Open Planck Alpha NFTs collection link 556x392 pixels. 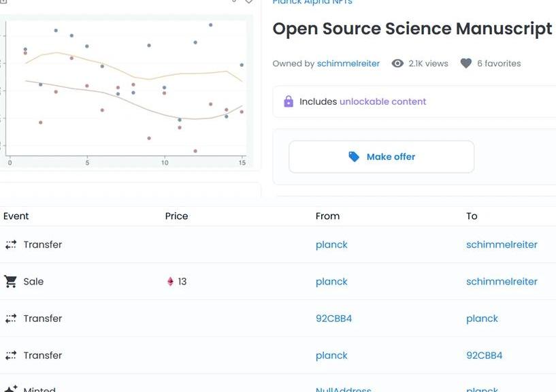[312, 2]
